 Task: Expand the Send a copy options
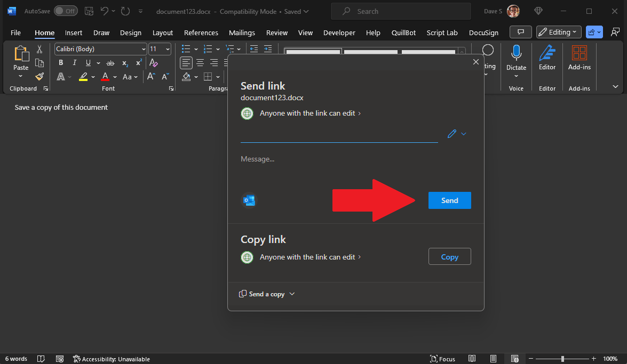(266, 294)
